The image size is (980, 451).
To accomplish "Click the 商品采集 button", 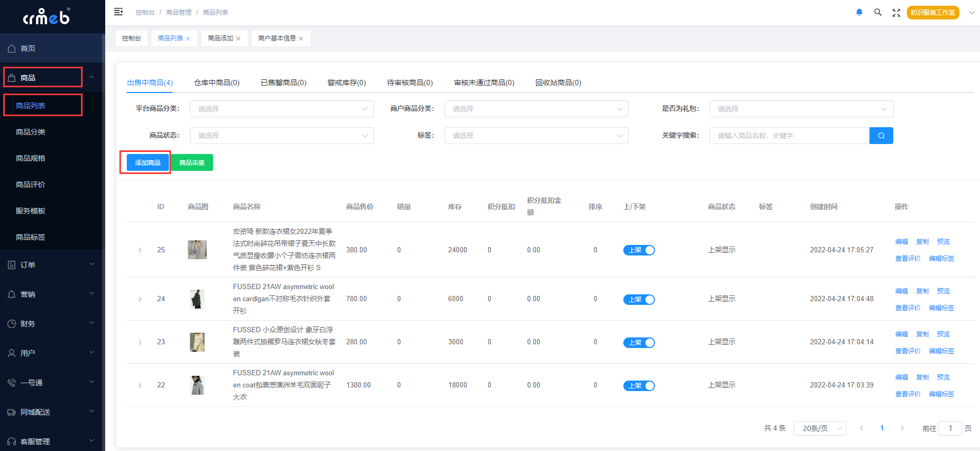I will click(x=192, y=162).
